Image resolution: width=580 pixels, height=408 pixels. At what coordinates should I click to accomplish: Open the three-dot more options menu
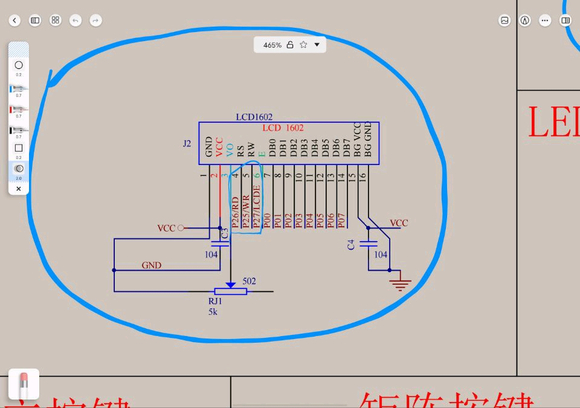pos(545,20)
